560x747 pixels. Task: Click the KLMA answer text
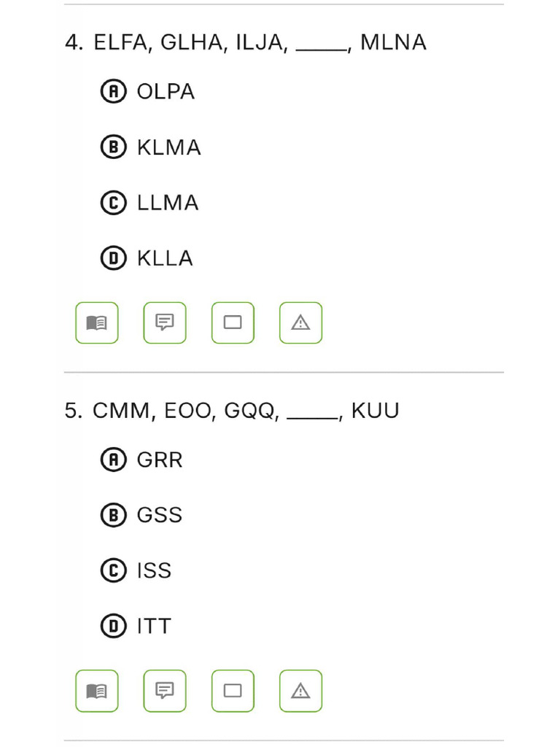pyautogui.click(x=168, y=147)
